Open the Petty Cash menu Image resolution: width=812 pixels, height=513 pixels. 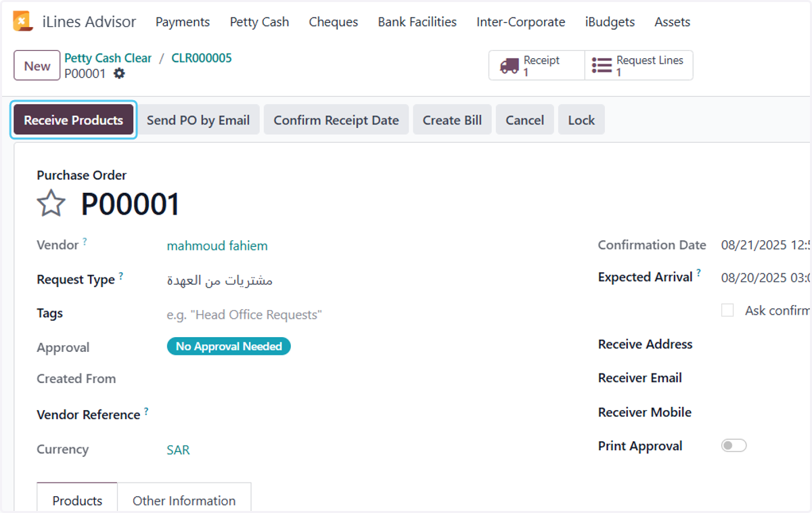click(259, 22)
